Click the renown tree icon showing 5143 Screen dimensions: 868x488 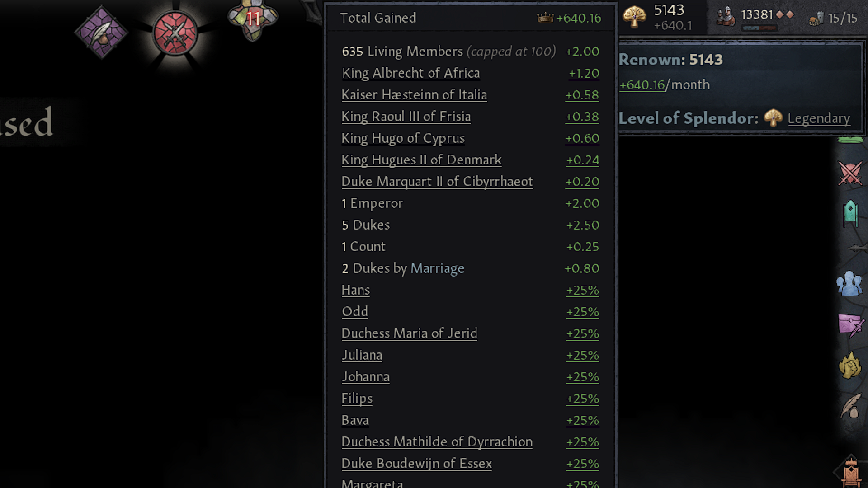[634, 17]
